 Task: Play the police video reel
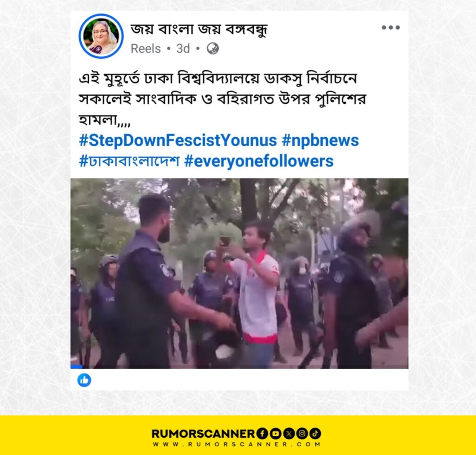tap(239, 274)
